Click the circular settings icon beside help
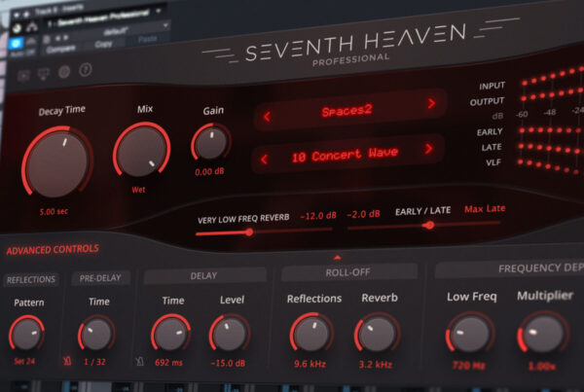The height and width of the screenshot is (392, 584). tap(64, 71)
